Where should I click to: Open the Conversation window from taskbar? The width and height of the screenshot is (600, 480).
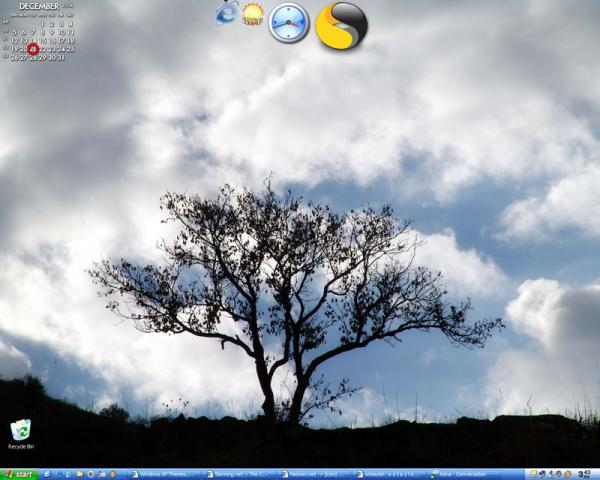465,475
